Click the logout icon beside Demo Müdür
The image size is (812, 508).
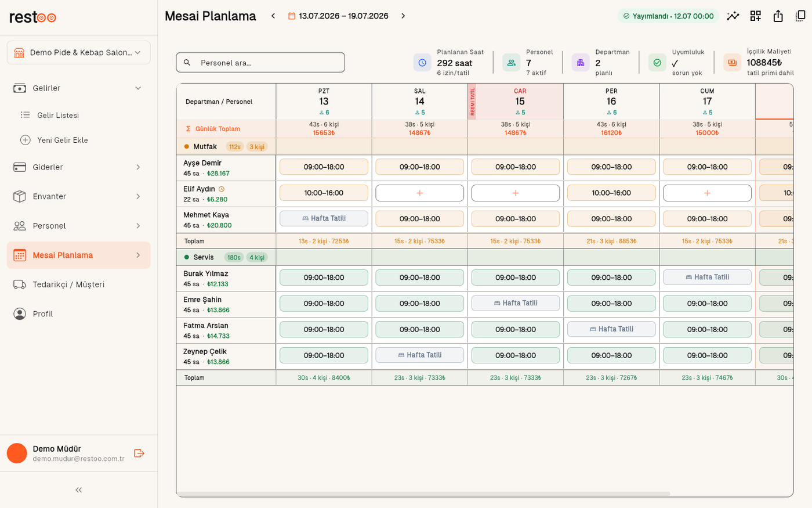pos(139,453)
